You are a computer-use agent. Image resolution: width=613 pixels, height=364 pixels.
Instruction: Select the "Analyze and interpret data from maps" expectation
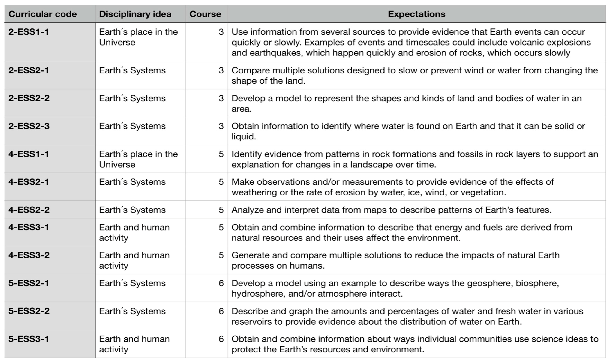(x=391, y=210)
